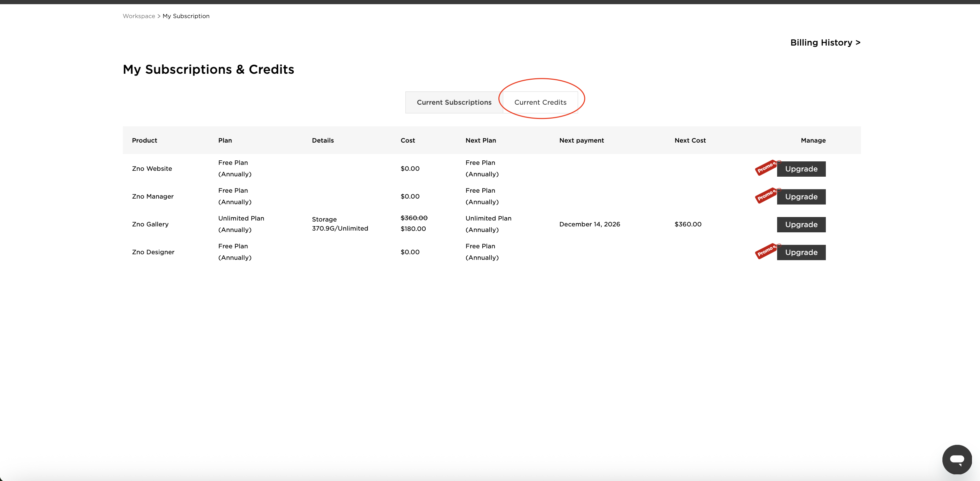
Task: Click Zno Gallery's Next Plan Unlimited Plan cell
Action: tap(489, 224)
